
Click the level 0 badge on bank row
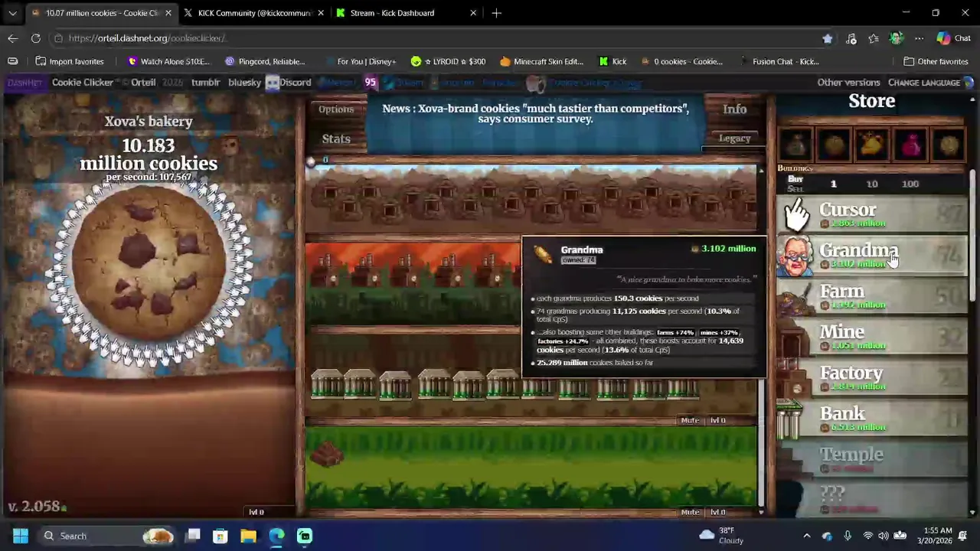[717, 420]
